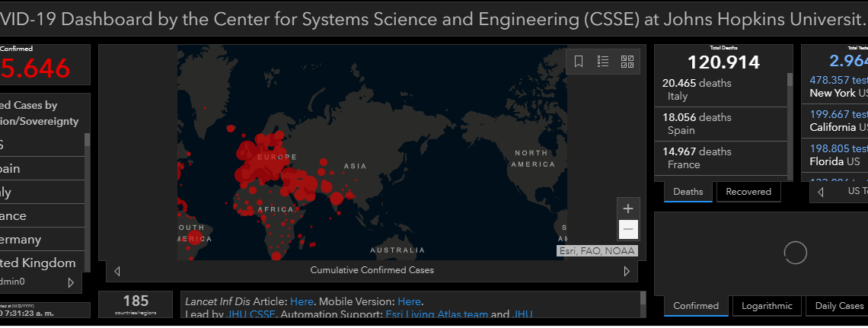The width and height of the screenshot is (868, 328).
Task: Select Florida US tested entry
Action: [x=834, y=155]
